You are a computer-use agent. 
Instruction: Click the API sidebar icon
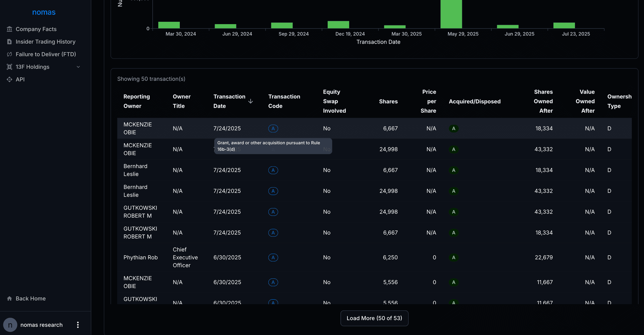click(x=9, y=79)
